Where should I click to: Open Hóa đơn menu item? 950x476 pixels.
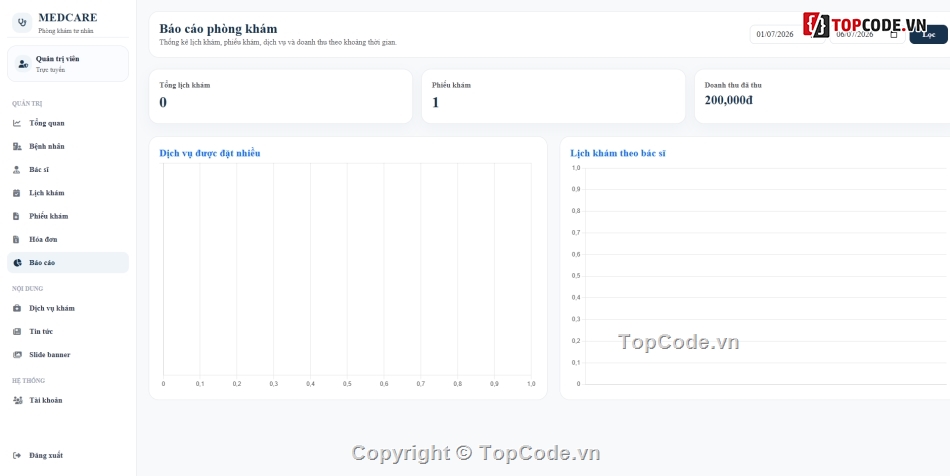tap(68, 240)
